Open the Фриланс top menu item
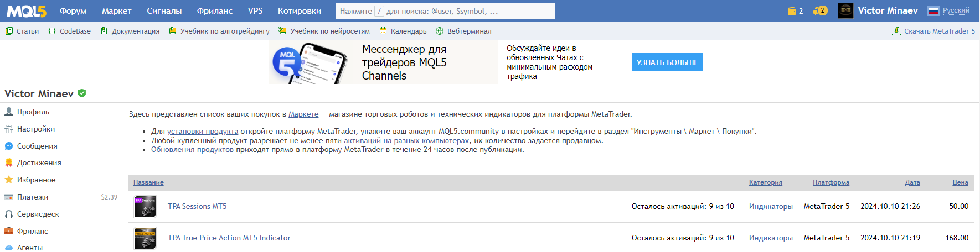The image size is (980, 252). click(215, 11)
